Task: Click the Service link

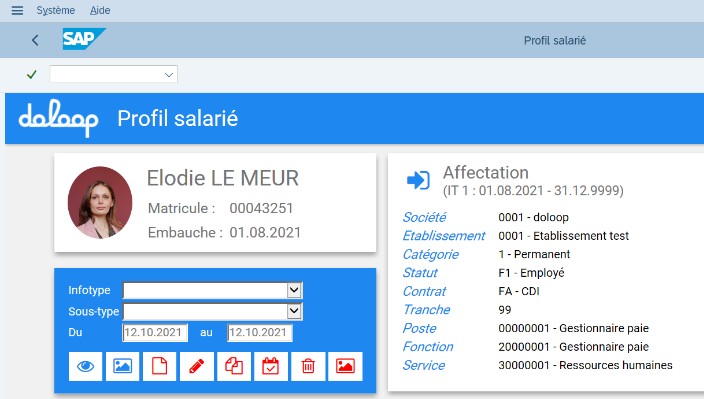Action: (423, 365)
